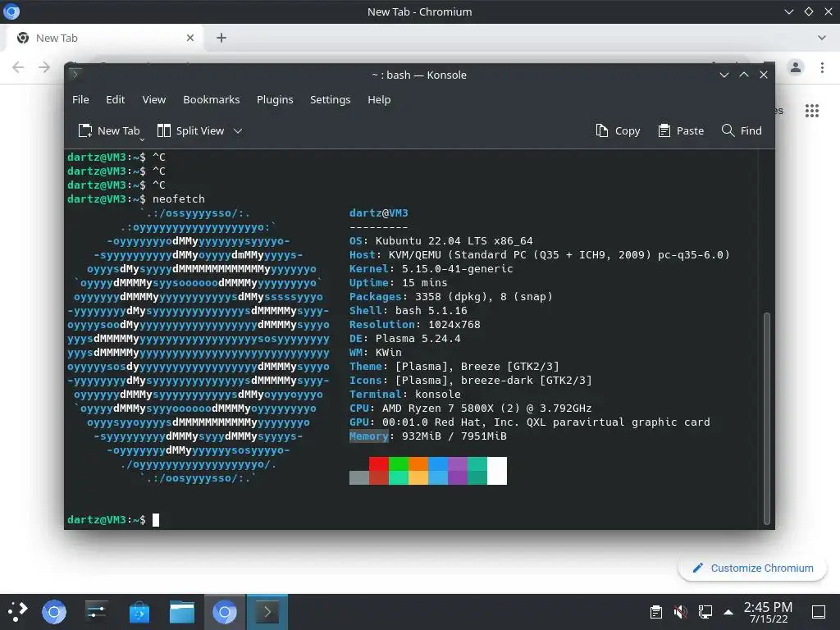This screenshot has height=630, width=840.
Task: Open the Edit menu in Konsole
Action: coord(115,99)
